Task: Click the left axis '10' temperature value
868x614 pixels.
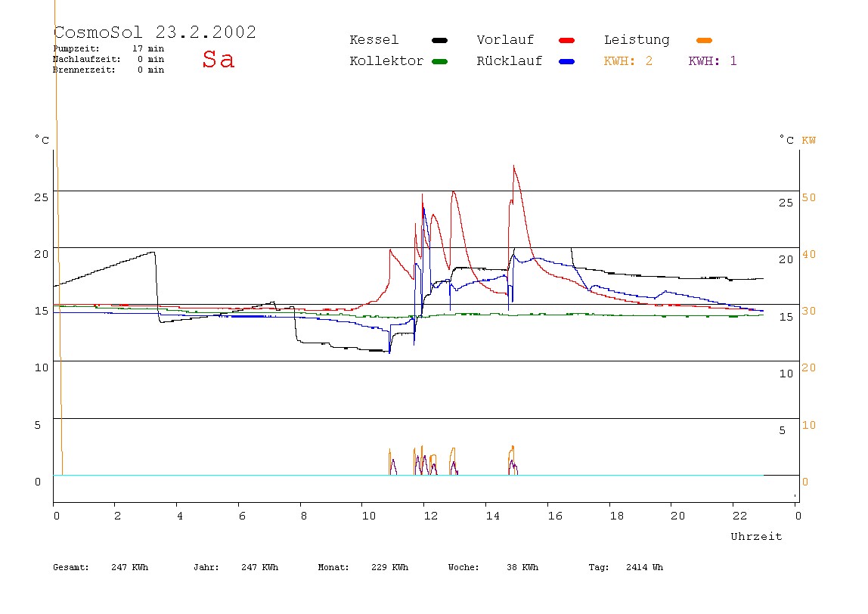Action: coord(42,367)
